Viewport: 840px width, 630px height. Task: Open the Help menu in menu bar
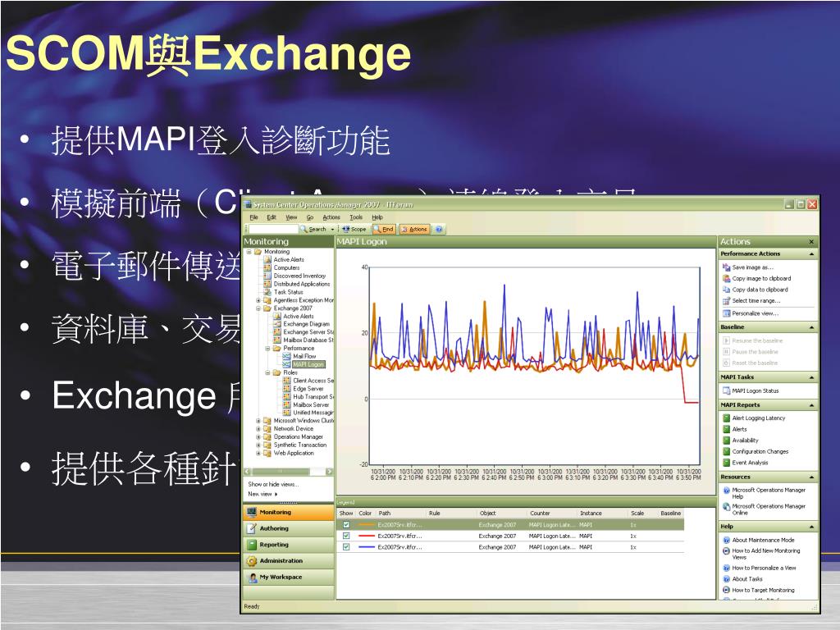[x=377, y=217]
